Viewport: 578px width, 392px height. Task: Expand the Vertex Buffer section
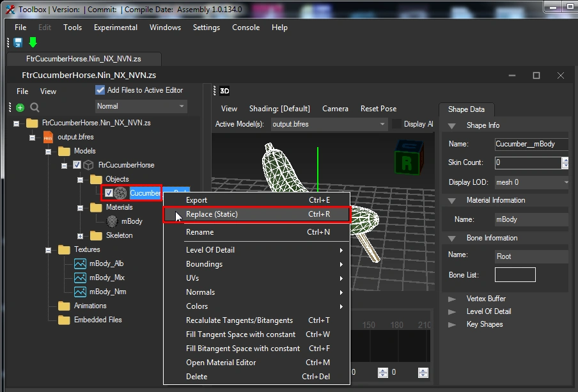coord(451,299)
